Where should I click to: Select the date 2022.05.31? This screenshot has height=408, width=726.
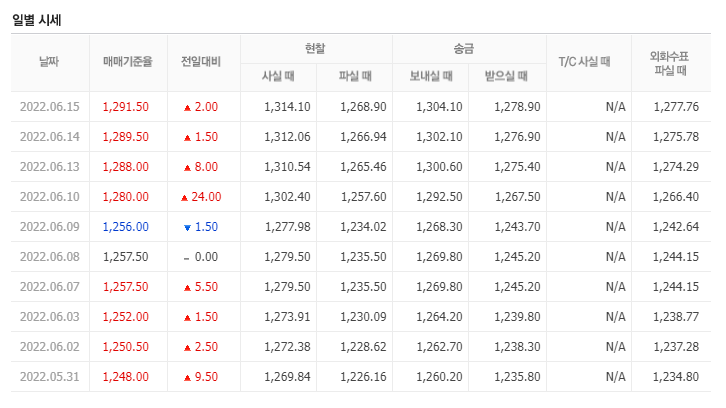(49, 377)
